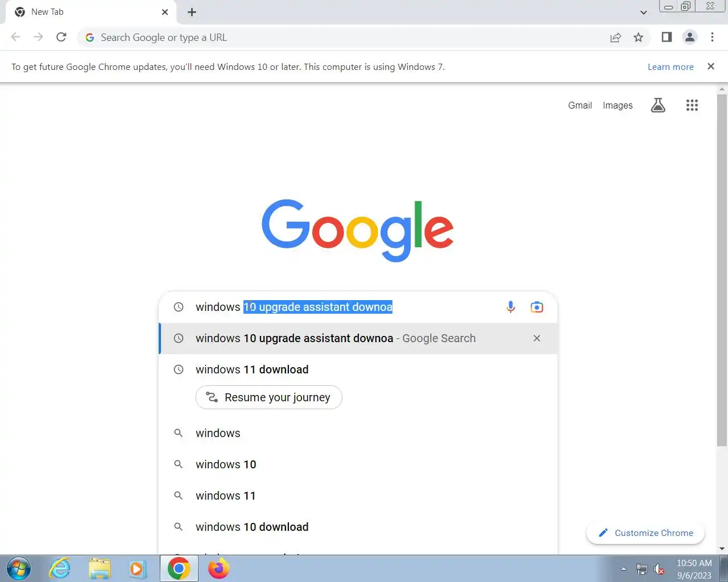Click the Customize Chrome button
Image resolution: width=728 pixels, height=582 pixels.
[x=645, y=533]
